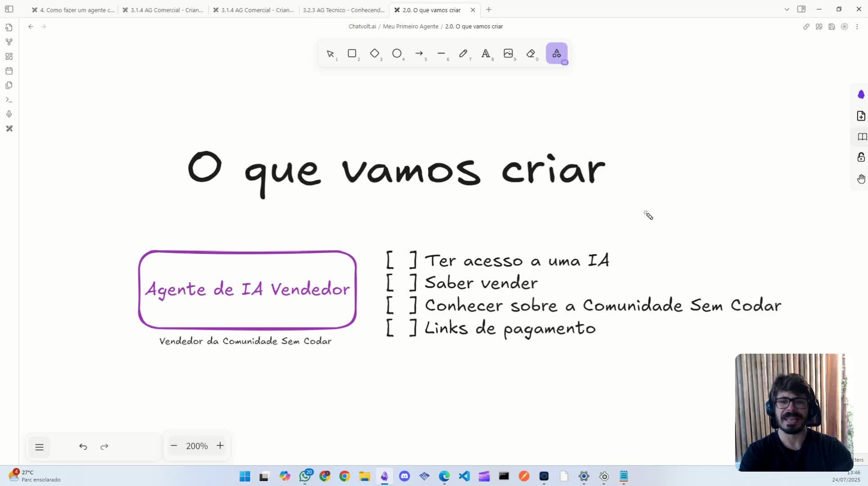Toggle the browser side panel
868x486 pixels.
(x=802, y=9)
